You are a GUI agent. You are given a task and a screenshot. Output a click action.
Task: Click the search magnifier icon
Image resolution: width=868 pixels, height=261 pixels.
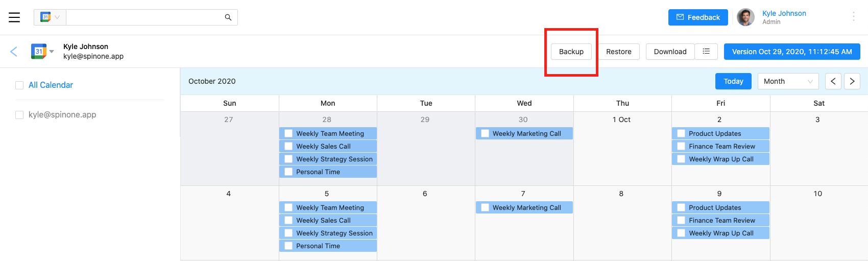point(228,17)
